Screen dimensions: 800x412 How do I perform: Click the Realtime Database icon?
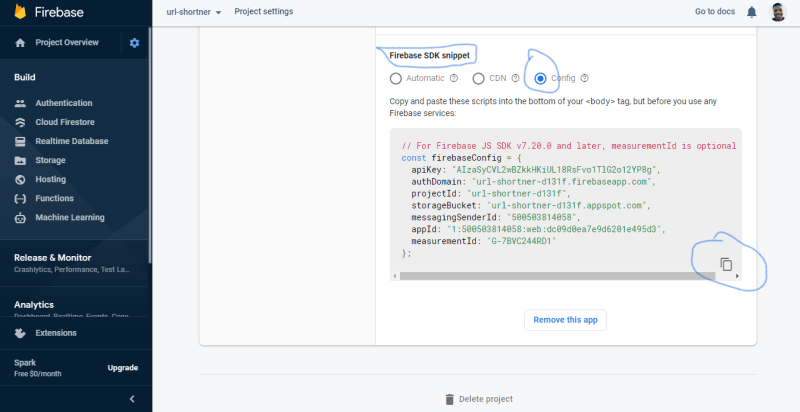coord(20,141)
